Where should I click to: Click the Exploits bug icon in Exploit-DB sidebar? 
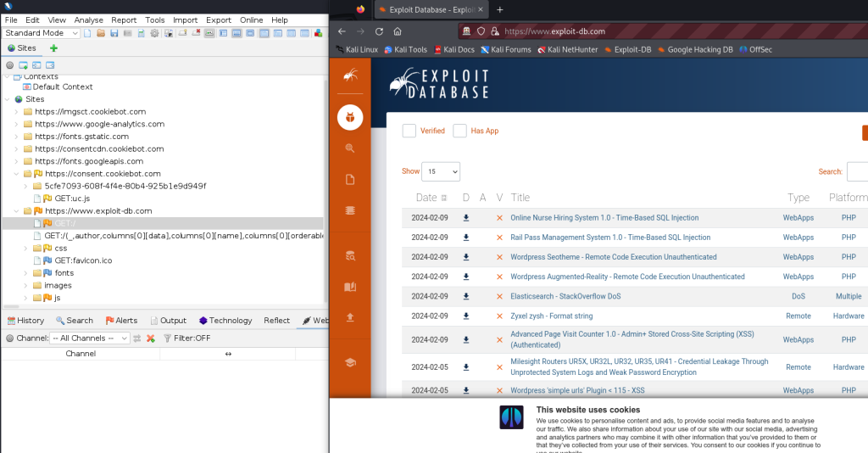tap(350, 117)
